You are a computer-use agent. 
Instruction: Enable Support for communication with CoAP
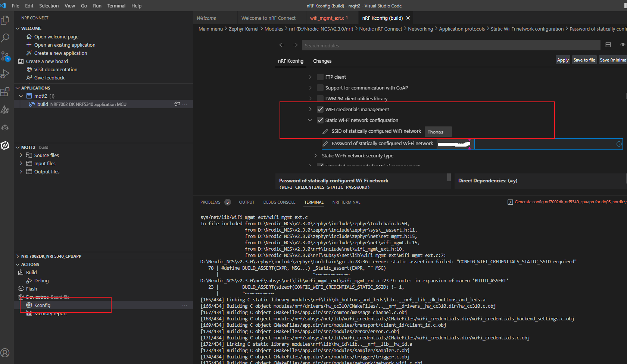point(320,88)
